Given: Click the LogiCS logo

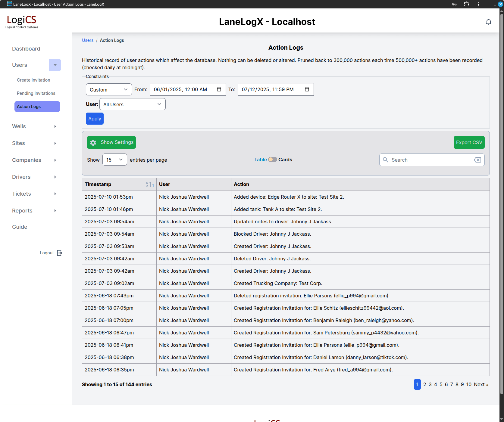Looking at the screenshot, I should (22, 22).
